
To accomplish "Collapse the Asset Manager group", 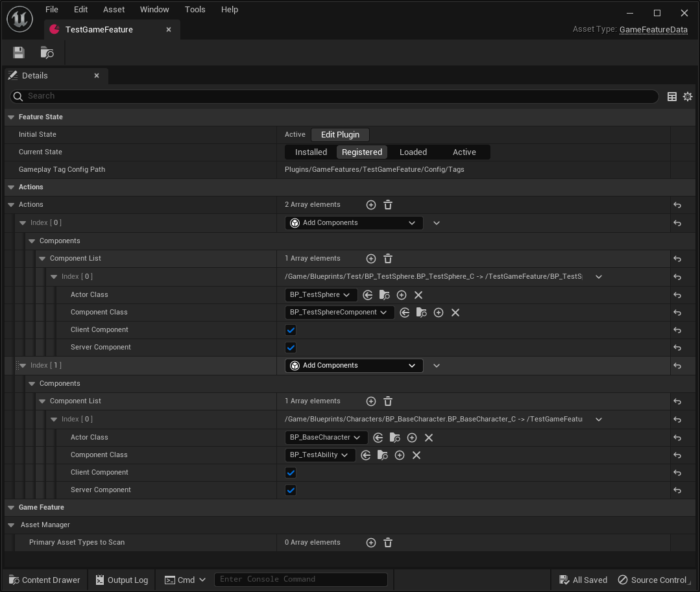I will pos(11,525).
